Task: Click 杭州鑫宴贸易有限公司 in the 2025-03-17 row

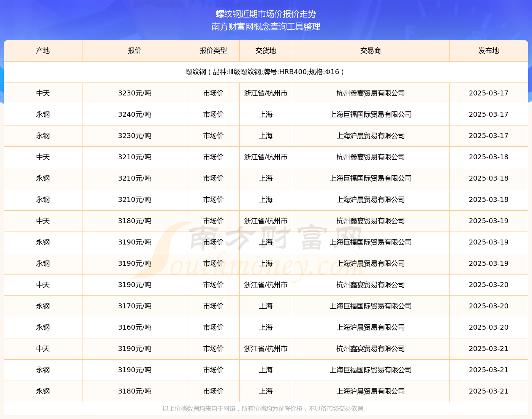Action: point(370,93)
